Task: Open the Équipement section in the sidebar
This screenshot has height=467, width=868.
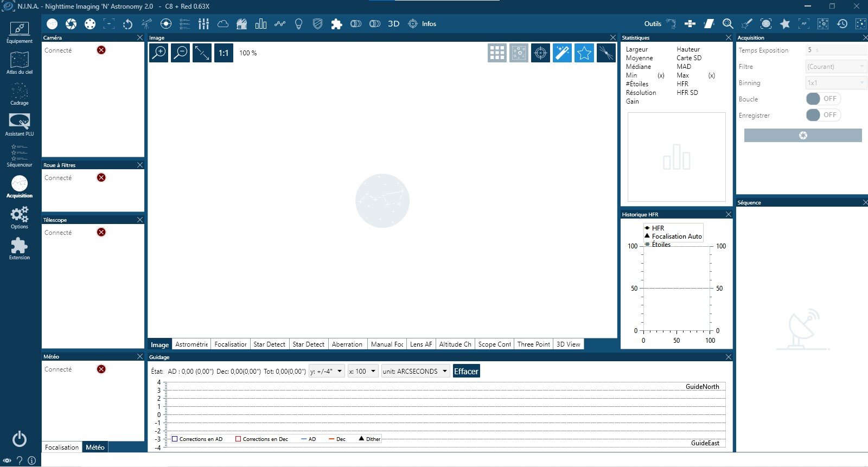Action: (x=20, y=33)
